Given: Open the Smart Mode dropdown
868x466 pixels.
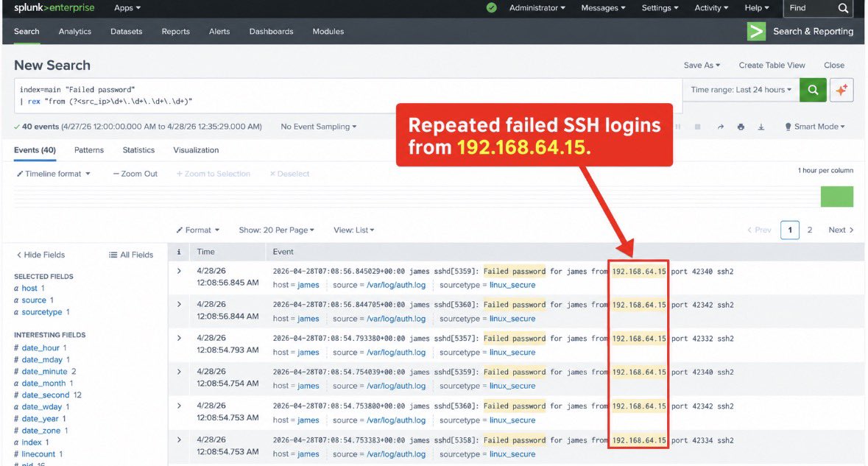Looking at the screenshot, I should (x=815, y=127).
